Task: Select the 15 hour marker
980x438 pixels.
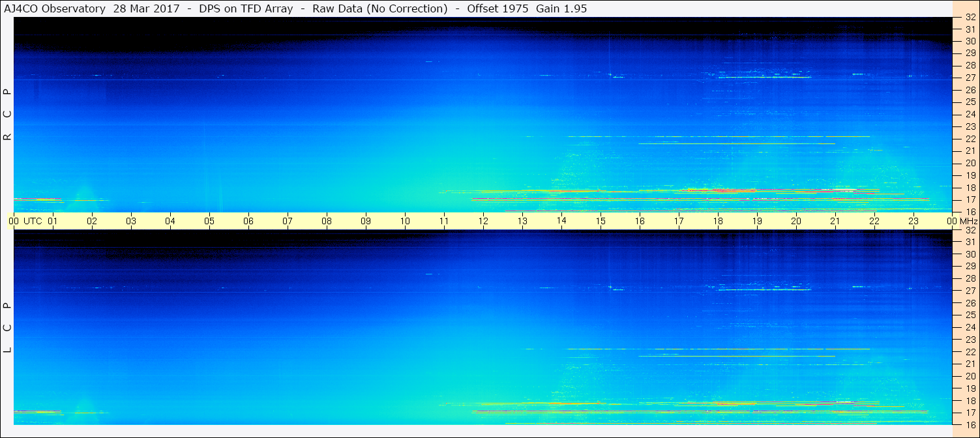Action: coord(601,221)
